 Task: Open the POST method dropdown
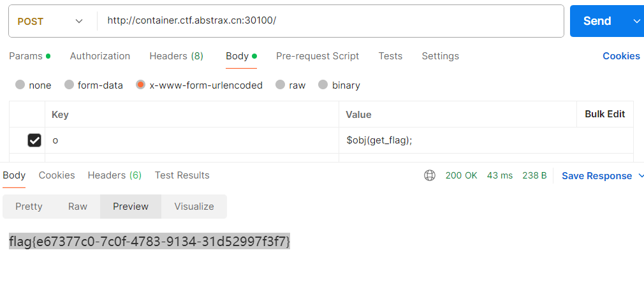(50, 21)
